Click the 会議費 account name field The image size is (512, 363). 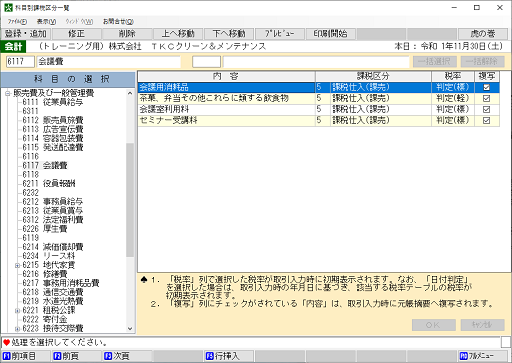(109, 62)
